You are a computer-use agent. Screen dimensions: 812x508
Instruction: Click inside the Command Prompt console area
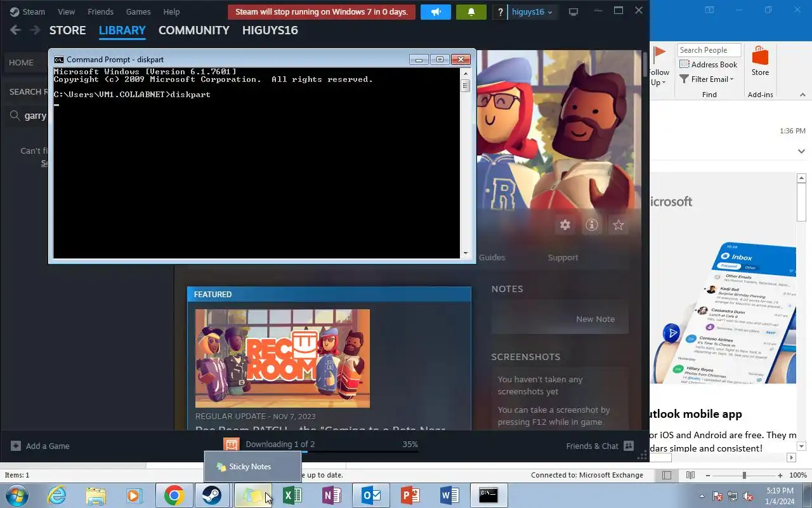coord(256,163)
